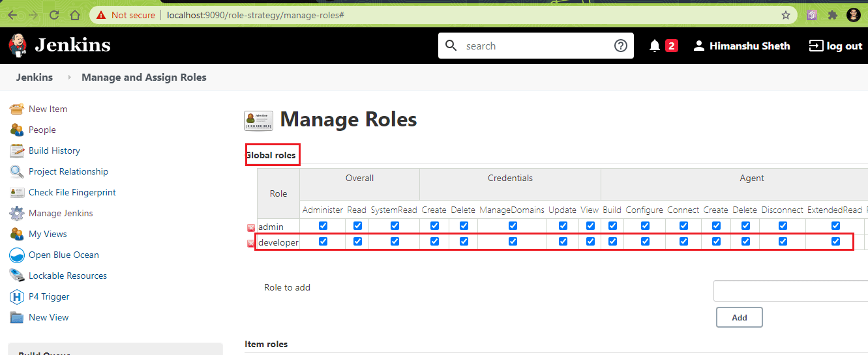Viewport: 868px width, 355px height.
Task: Expand the Jenkins breadcrumb arrow
Action: [69, 78]
